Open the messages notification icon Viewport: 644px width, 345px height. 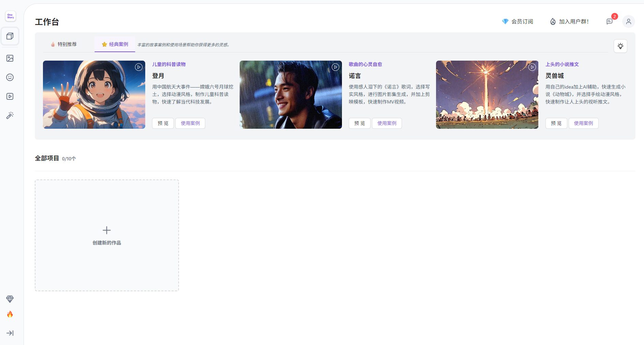(x=610, y=21)
